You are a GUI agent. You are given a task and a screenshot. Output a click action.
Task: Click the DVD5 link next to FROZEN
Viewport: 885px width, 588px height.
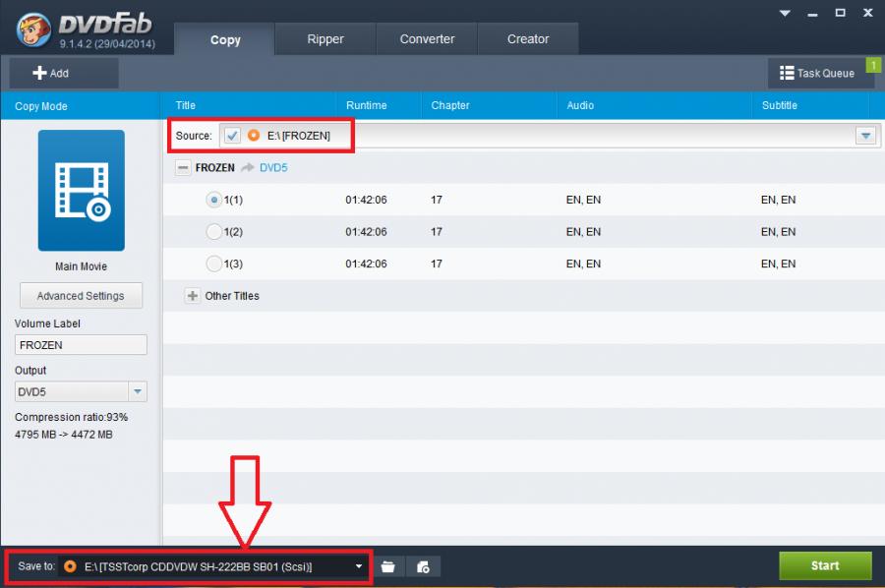point(273,167)
